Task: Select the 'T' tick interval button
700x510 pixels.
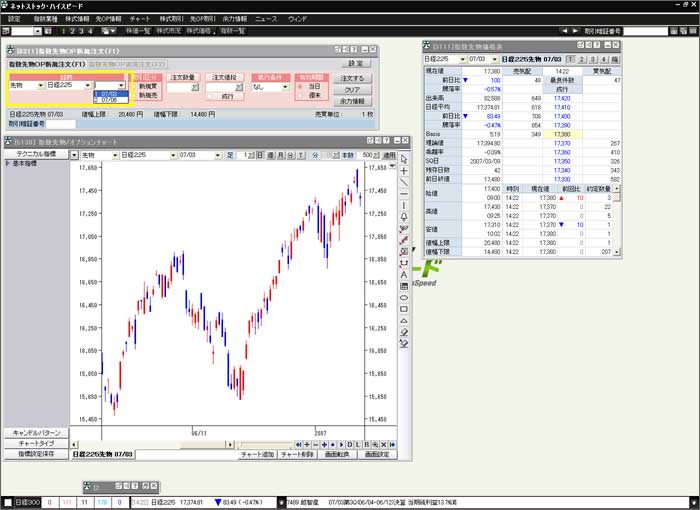Action: point(301,155)
